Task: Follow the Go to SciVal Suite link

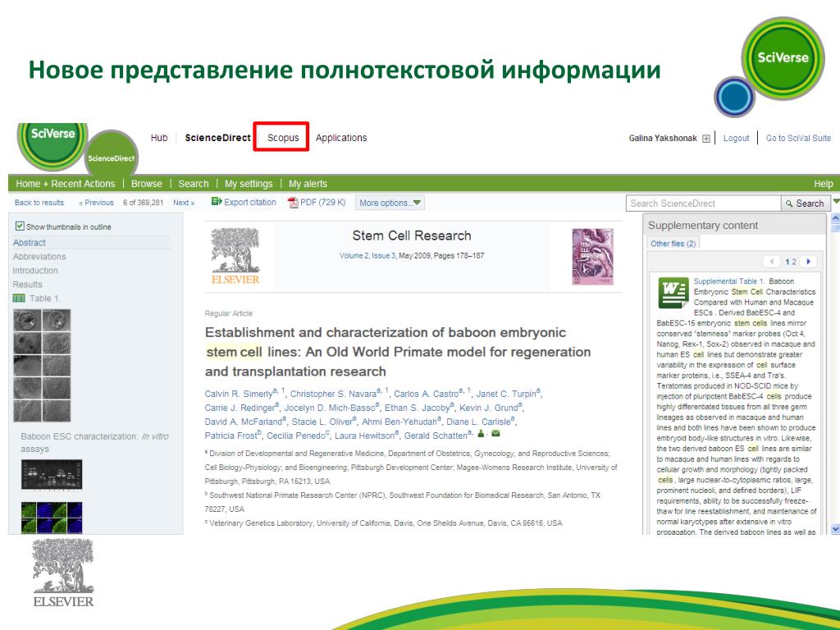Action: coord(798,138)
